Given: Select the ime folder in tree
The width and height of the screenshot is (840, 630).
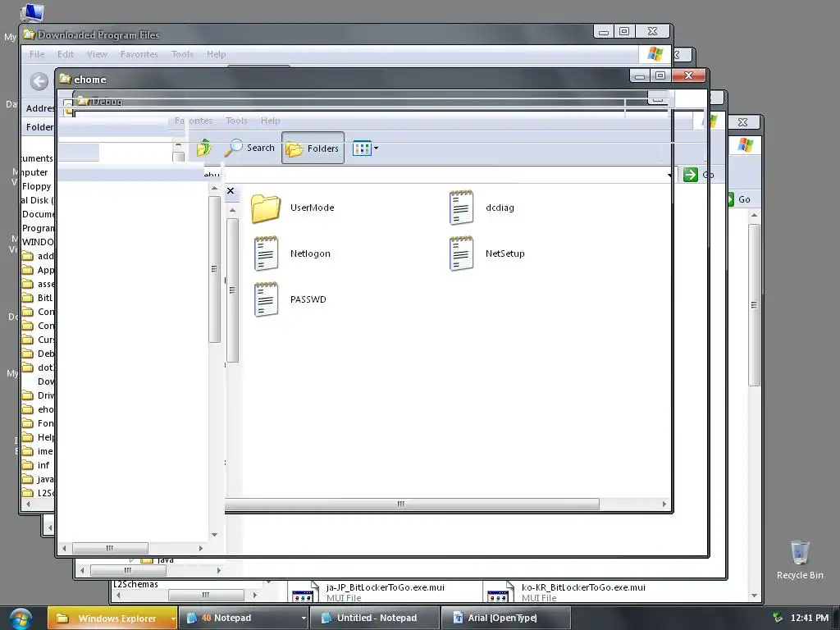Looking at the screenshot, I should pyautogui.click(x=38, y=451).
